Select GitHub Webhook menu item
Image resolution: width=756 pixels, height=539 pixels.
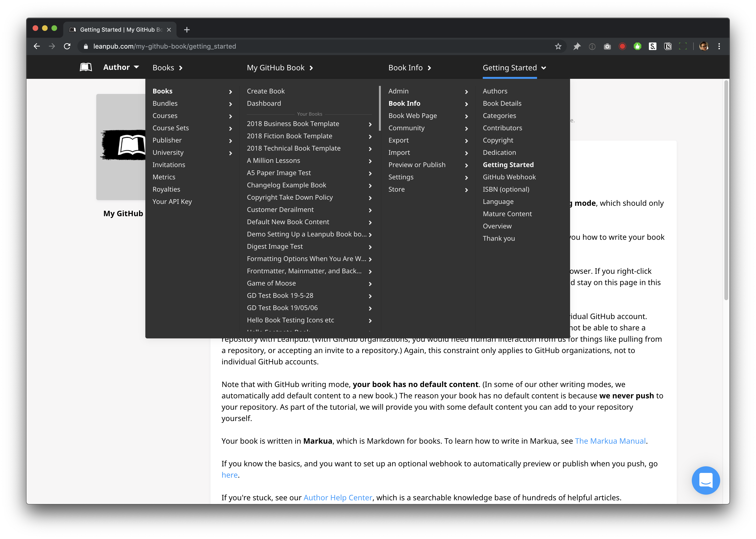pos(509,177)
